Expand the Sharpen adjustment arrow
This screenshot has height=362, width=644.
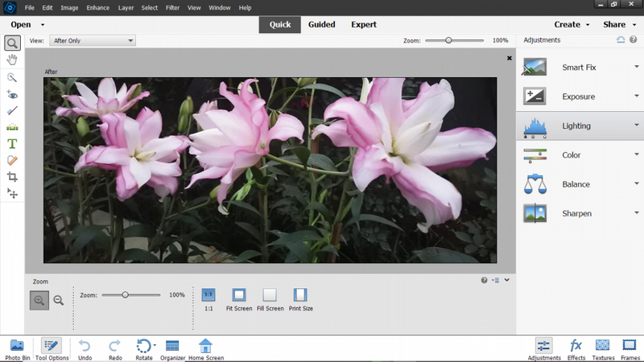click(636, 212)
